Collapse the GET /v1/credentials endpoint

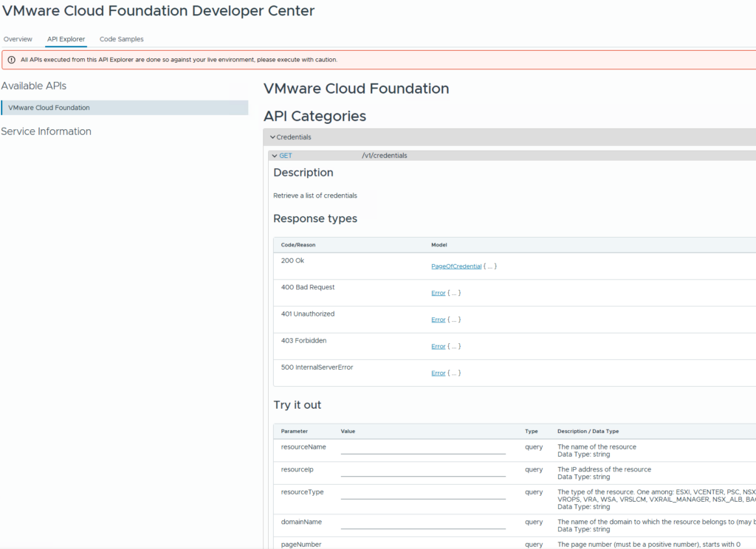(x=273, y=155)
